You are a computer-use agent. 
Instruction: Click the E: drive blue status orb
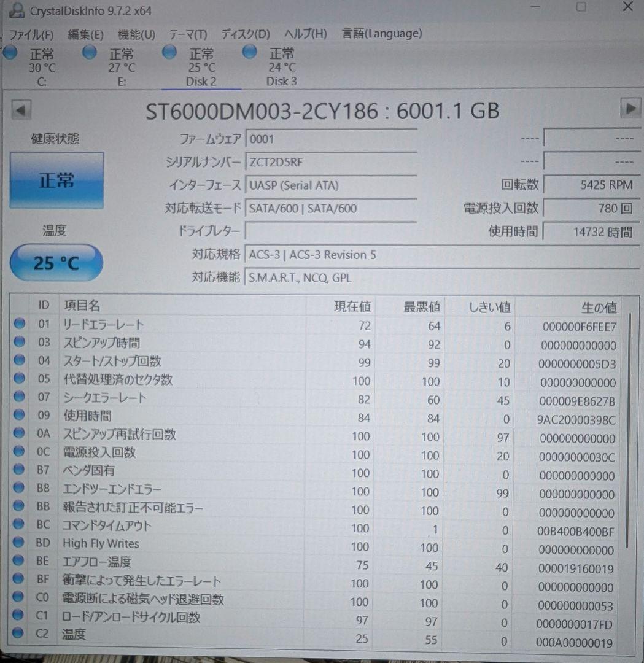pyautogui.click(x=89, y=52)
